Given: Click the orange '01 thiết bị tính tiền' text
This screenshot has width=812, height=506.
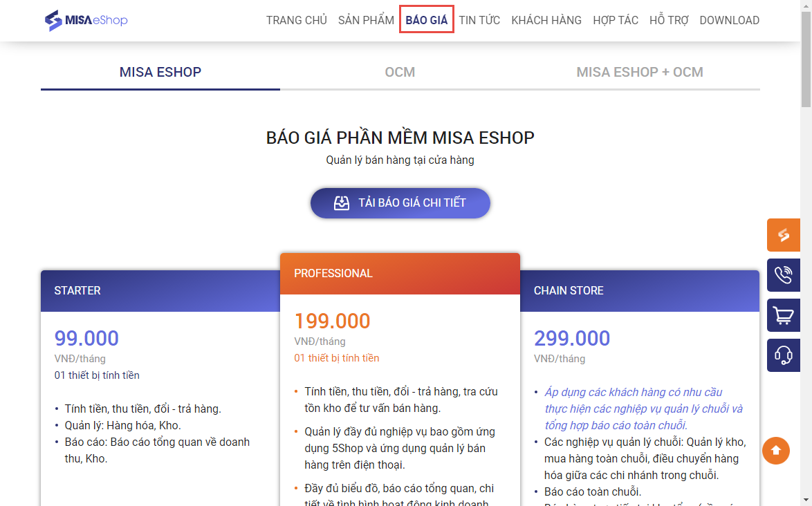Looking at the screenshot, I should 337,358.
